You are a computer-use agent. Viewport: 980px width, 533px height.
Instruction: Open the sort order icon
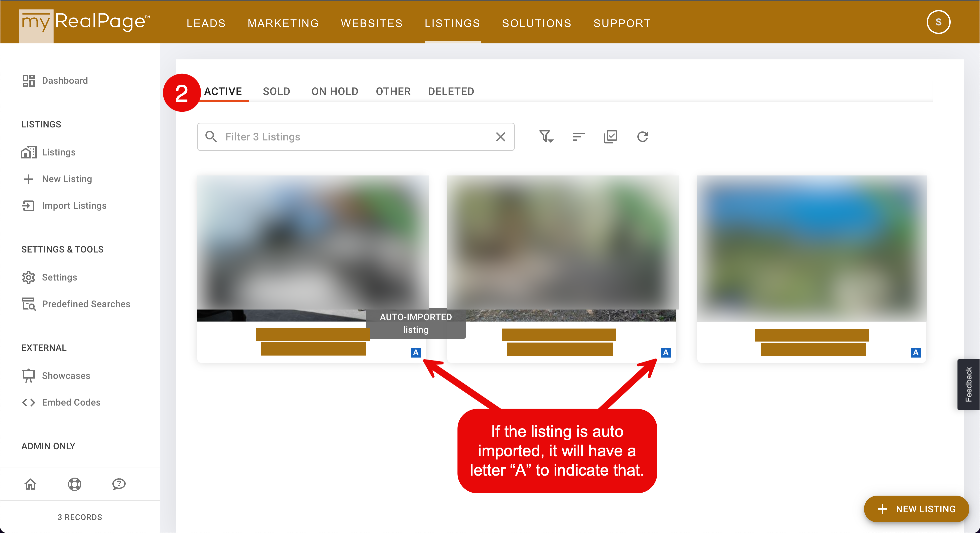[578, 137]
